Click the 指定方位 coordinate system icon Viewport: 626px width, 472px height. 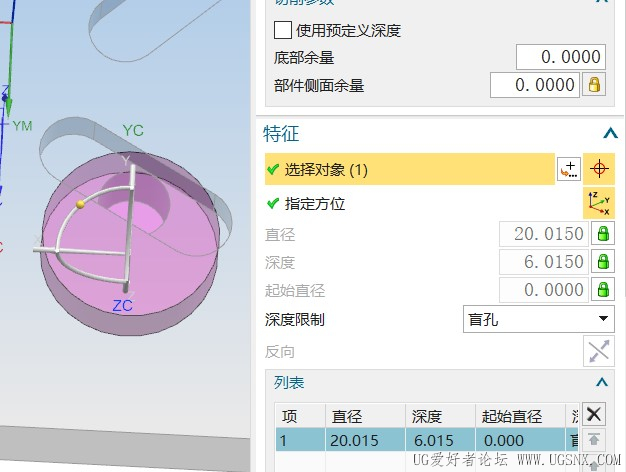pos(599,203)
